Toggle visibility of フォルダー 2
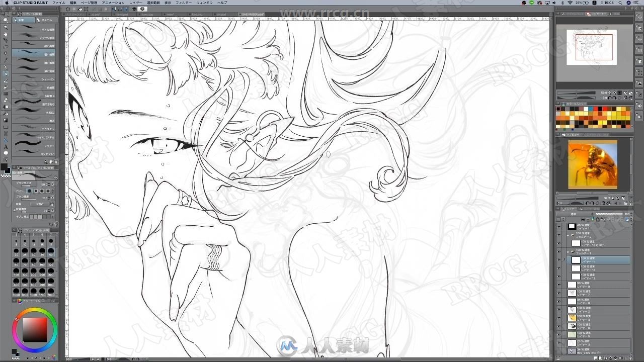 point(558,235)
